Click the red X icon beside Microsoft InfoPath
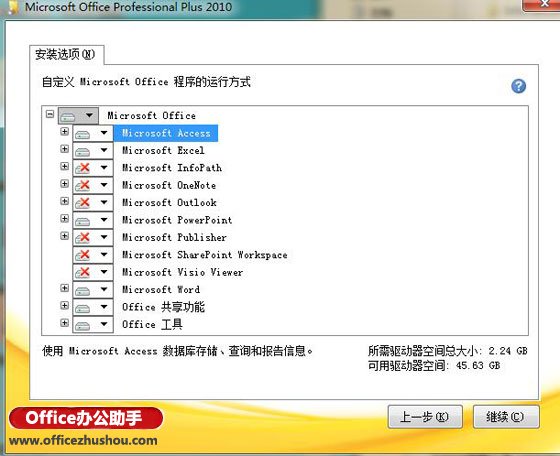Screen dimensions: 560x456 [x=82, y=168]
